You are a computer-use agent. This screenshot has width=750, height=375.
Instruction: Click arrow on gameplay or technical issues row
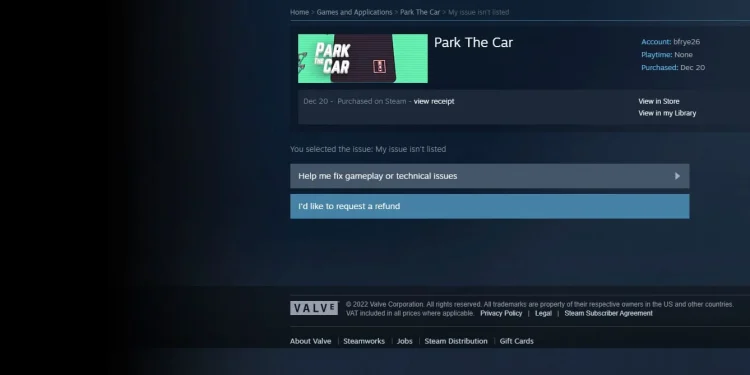click(x=677, y=176)
